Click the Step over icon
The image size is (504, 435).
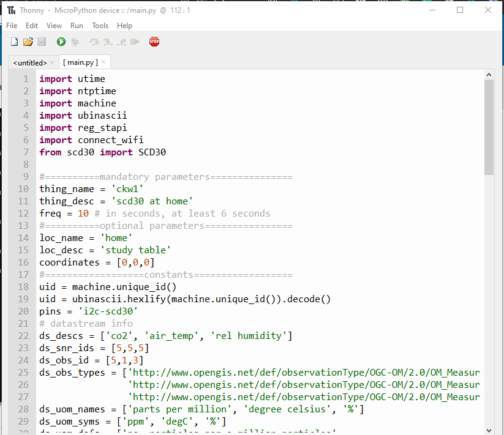pos(94,42)
